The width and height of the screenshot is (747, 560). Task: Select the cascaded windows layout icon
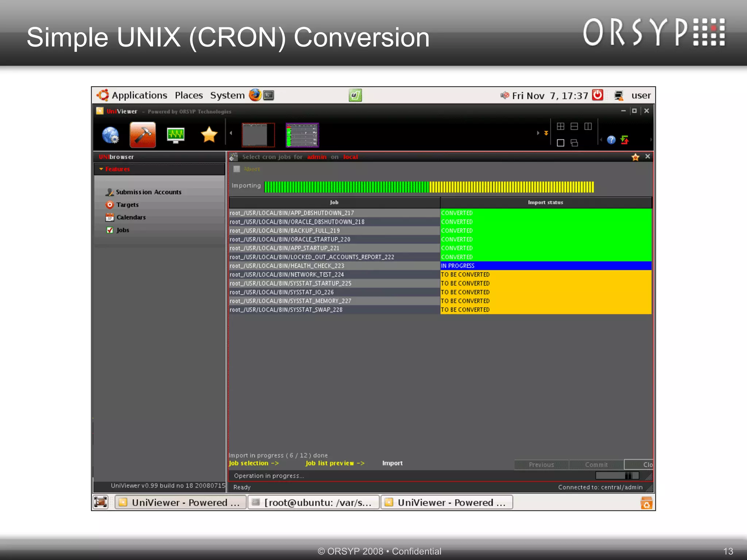coord(574,143)
